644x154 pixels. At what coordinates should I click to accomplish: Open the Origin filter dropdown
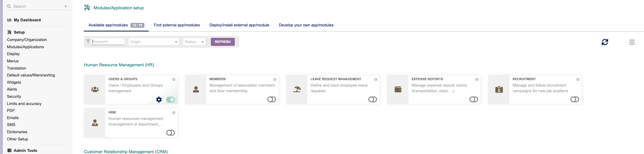click(x=154, y=42)
